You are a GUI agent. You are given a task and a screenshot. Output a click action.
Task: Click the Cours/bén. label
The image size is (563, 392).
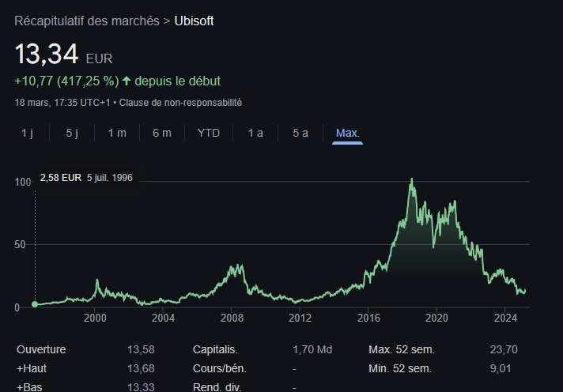click(219, 368)
